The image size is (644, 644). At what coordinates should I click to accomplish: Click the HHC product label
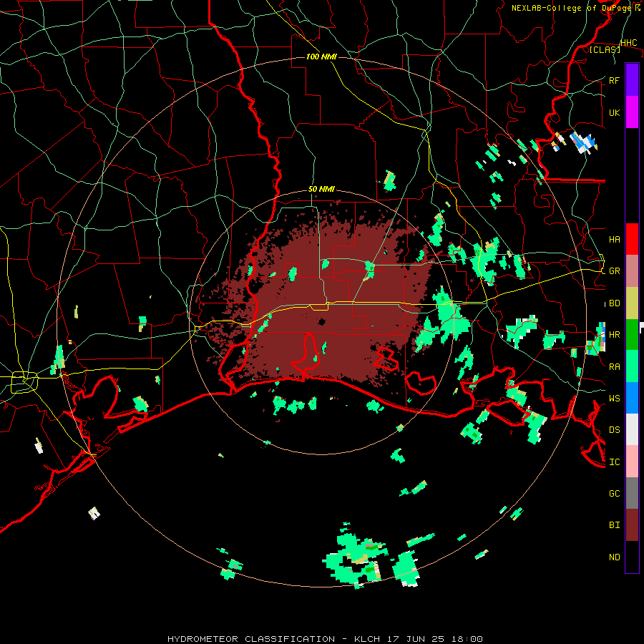tap(628, 43)
